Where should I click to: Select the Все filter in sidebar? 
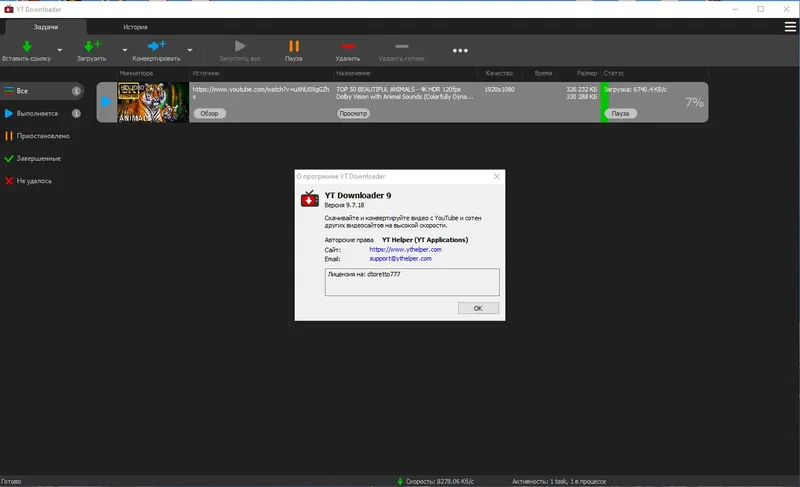point(42,91)
